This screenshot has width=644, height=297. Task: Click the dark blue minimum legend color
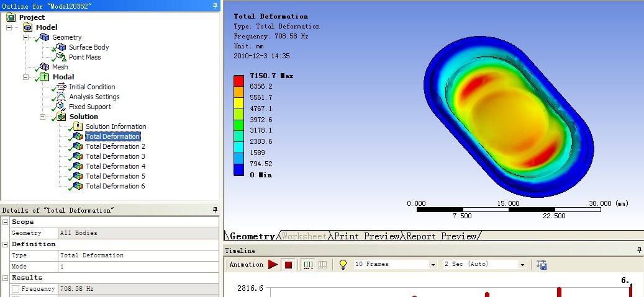point(238,171)
